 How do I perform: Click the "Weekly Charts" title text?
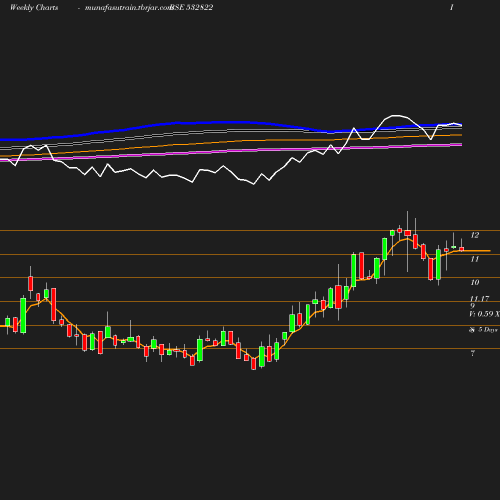pyautogui.click(x=34, y=8)
